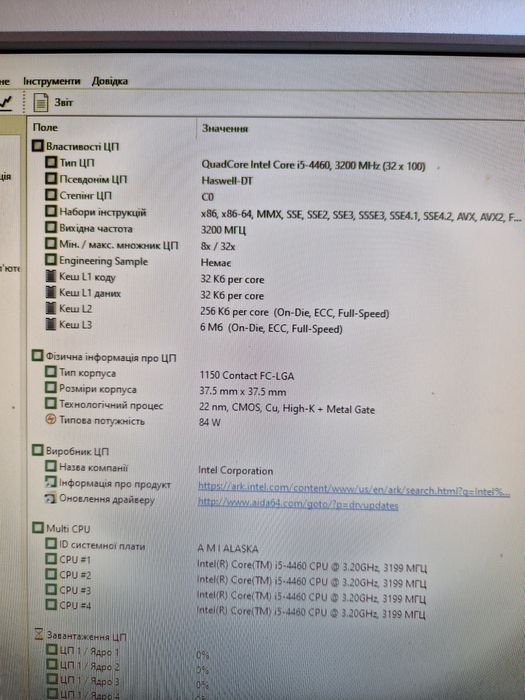Select the Intel Corporation value
The width and height of the screenshot is (525, 700).
pyautogui.click(x=236, y=471)
